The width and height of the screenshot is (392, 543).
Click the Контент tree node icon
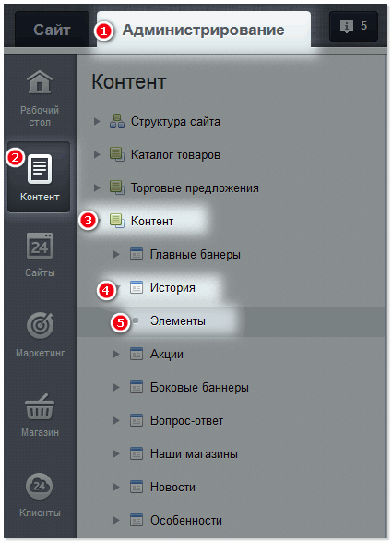(117, 221)
